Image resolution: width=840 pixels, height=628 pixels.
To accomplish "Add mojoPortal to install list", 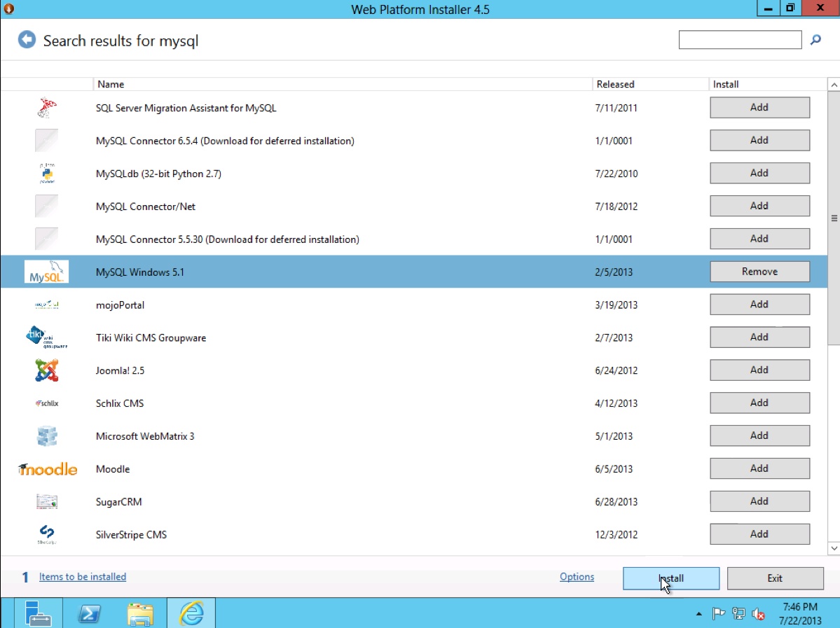I will click(x=759, y=305).
